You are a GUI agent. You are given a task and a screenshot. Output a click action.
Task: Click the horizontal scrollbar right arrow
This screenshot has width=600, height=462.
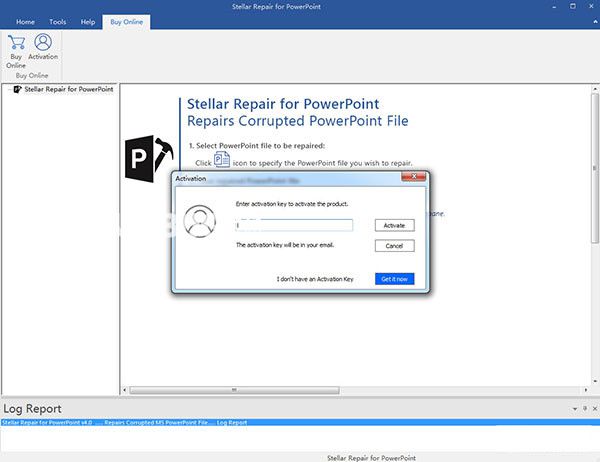click(x=586, y=390)
